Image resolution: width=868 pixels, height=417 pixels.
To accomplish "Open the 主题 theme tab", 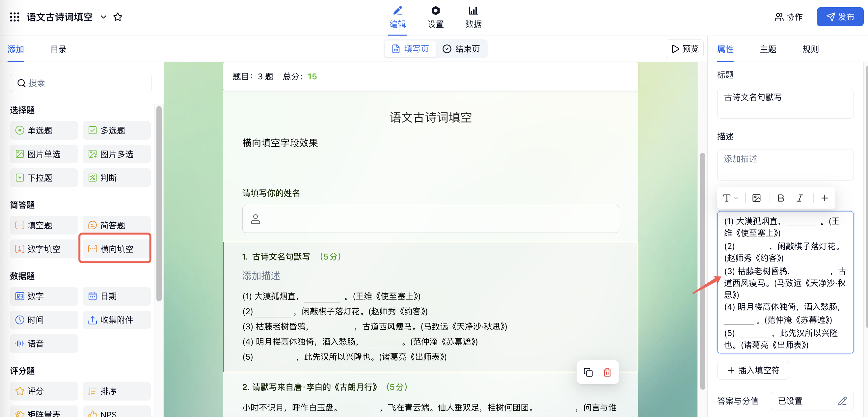I will point(768,49).
